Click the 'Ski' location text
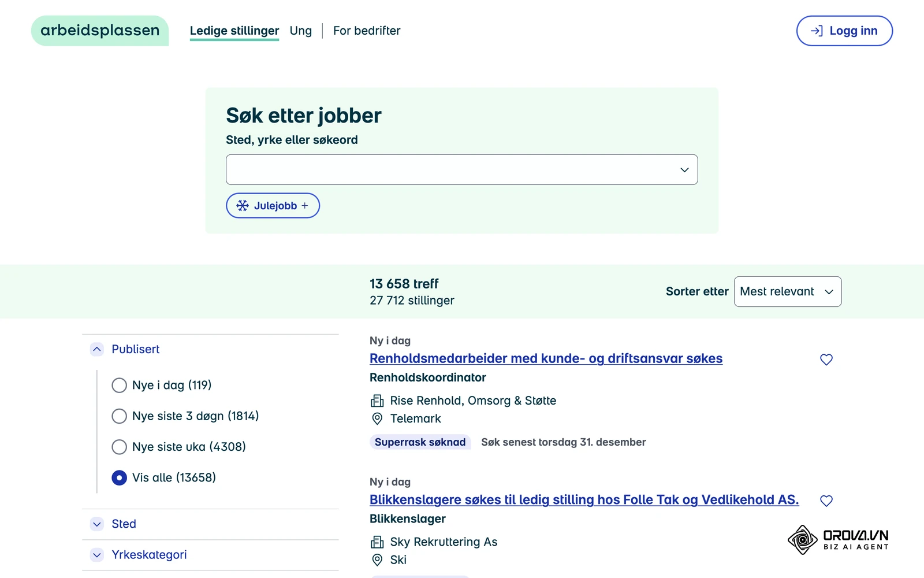This screenshot has height=578, width=924. (x=398, y=560)
